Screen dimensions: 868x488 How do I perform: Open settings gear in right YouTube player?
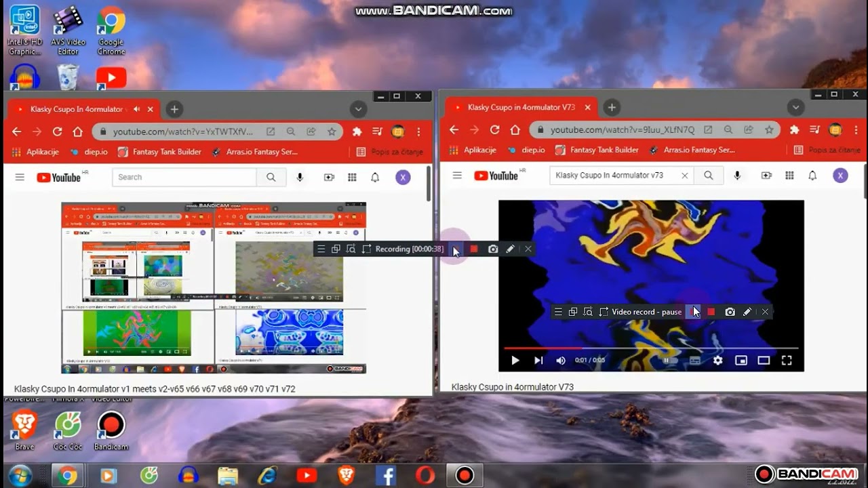[718, 361]
